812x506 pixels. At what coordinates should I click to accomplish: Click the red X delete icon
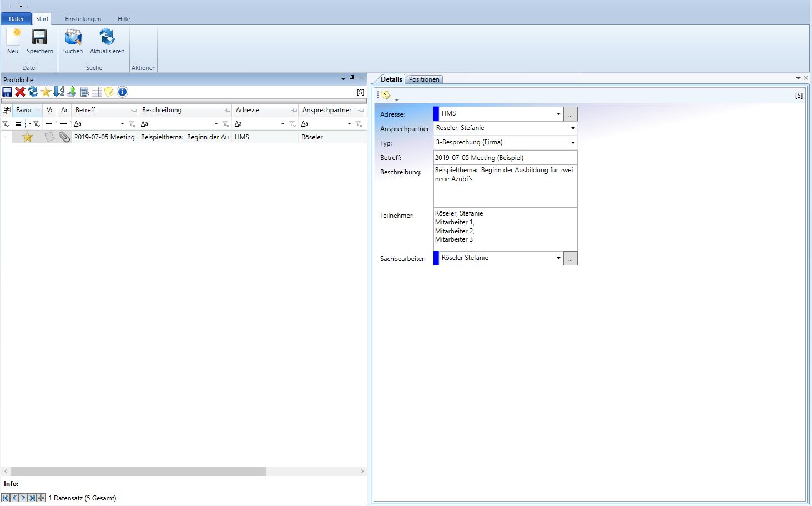(x=20, y=92)
